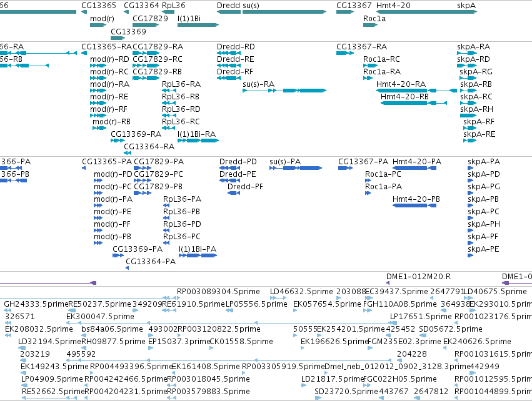The image size is (532, 401).
Task: Click EST LP05556.5prime
Action: [256, 304]
